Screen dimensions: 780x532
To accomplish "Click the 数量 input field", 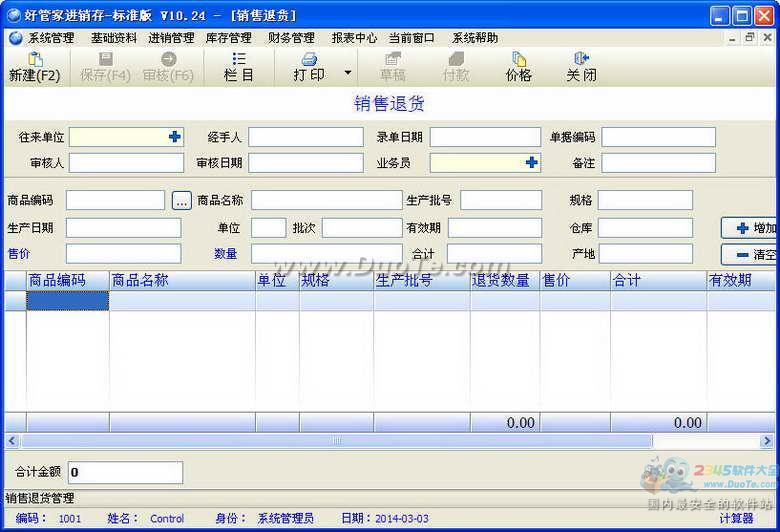I will [x=327, y=254].
